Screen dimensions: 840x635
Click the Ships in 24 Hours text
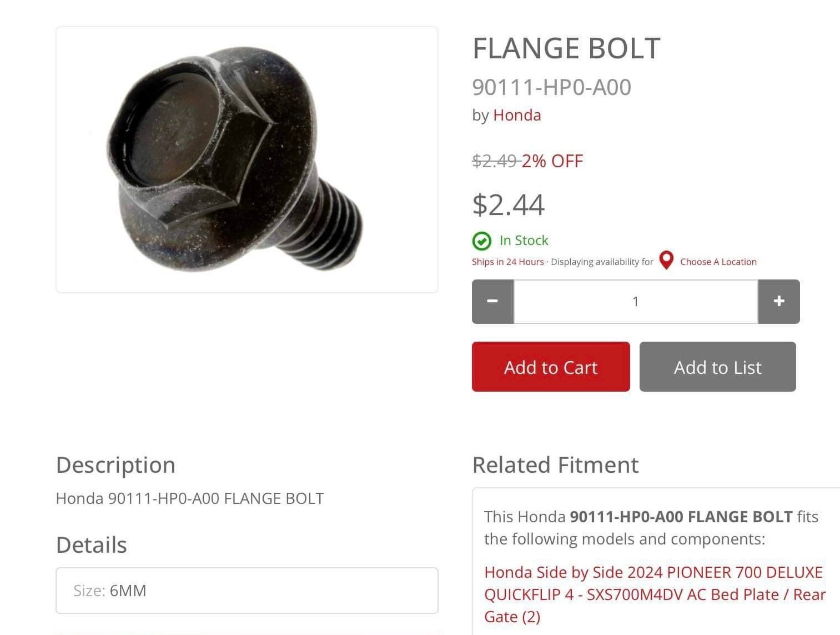tap(507, 262)
